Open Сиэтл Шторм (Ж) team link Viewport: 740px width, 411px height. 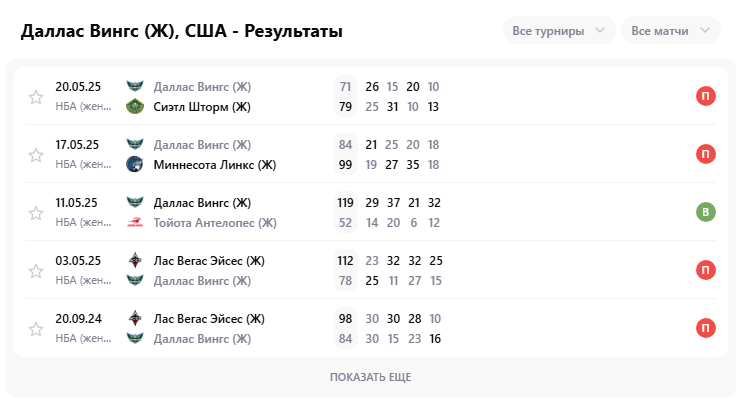point(202,107)
